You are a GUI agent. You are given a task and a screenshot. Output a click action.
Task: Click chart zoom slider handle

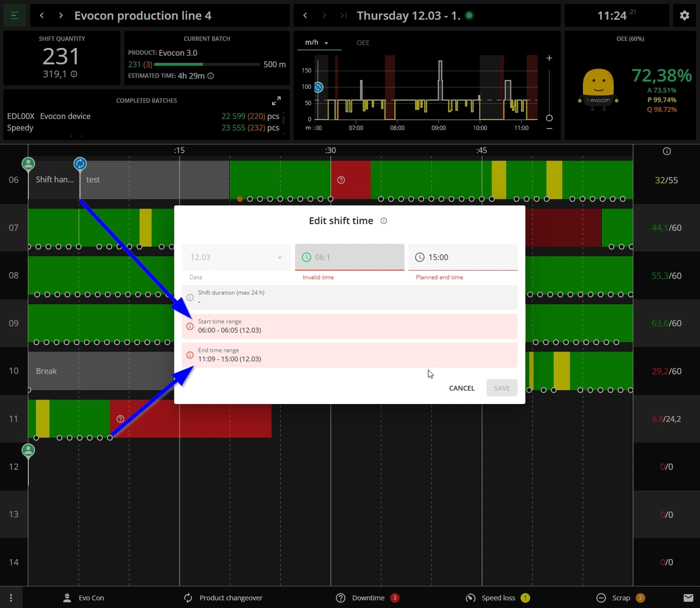[549, 118]
